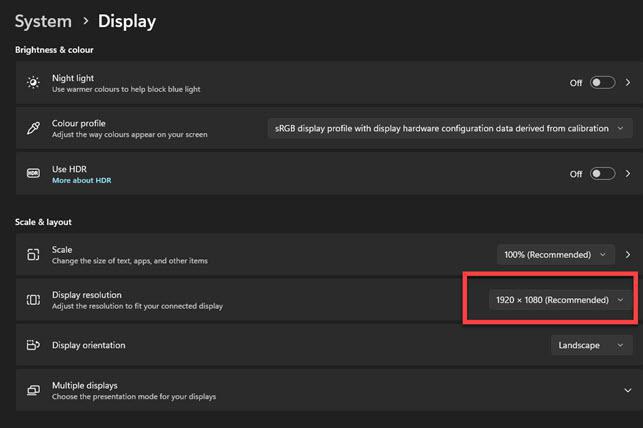Click the Display resolution icon
643x428 pixels.
click(x=33, y=300)
